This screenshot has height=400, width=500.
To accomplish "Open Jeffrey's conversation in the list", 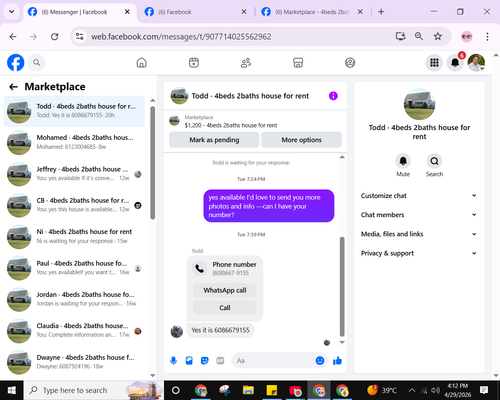I will (74, 174).
